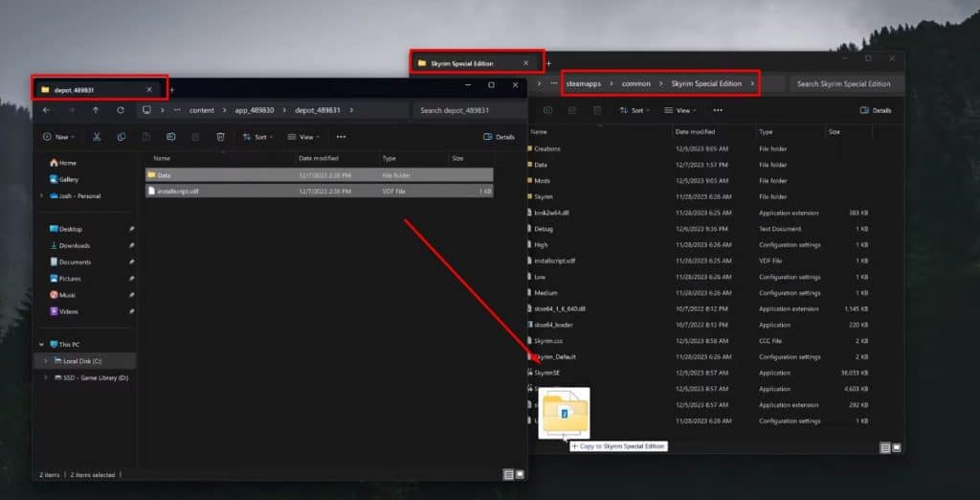Click the Search Skyrim Special Edition field
Viewport: 980px width, 500px height.
(844, 83)
